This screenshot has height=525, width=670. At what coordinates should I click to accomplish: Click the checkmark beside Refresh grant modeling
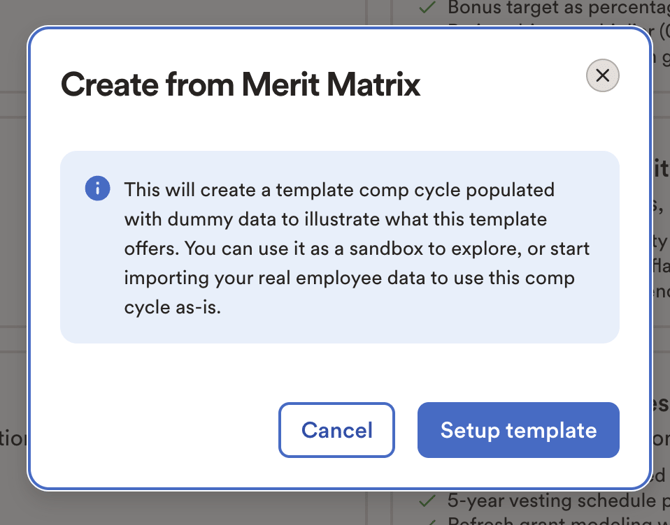427,522
